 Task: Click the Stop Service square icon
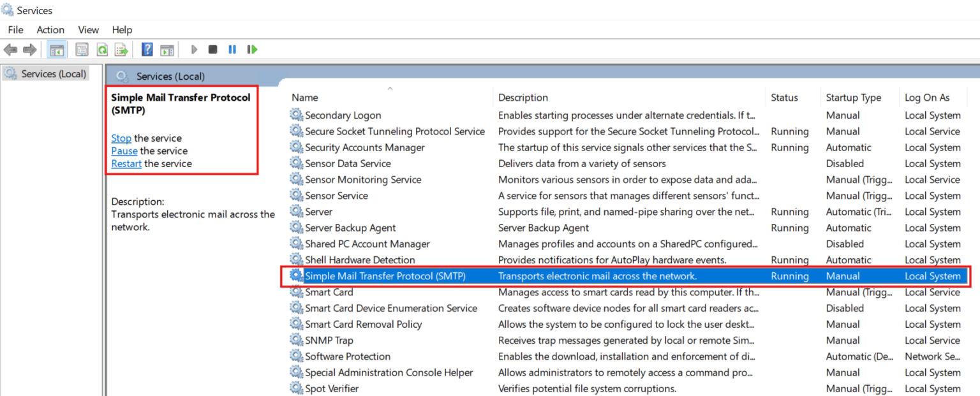(213, 49)
